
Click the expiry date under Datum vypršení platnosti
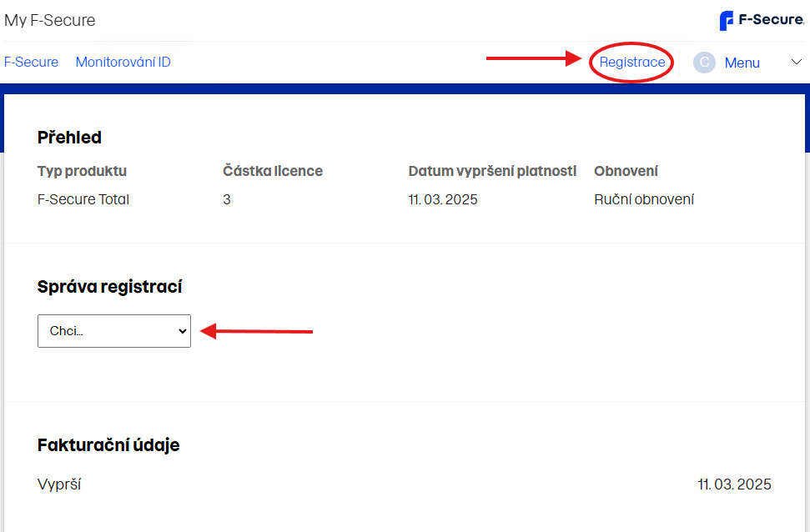point(443,199)
